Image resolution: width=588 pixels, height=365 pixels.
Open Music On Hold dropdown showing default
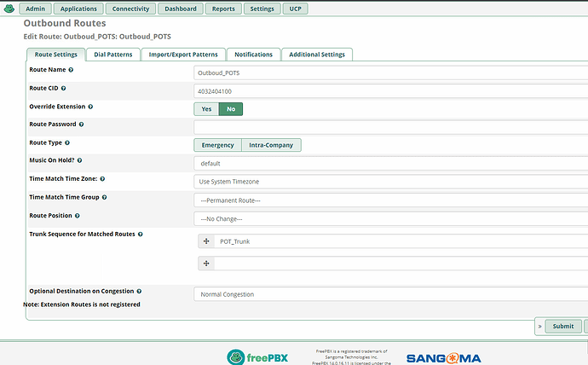click(x=391, y=164)
